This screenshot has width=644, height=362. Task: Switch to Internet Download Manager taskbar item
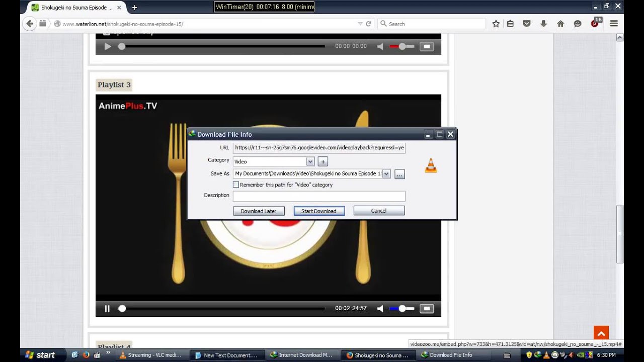tap(302, 355)
